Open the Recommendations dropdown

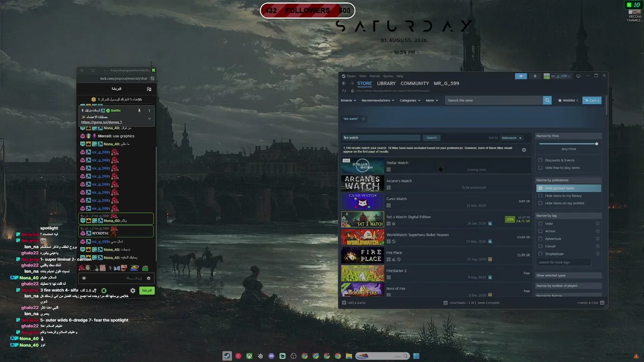point(378,101)
